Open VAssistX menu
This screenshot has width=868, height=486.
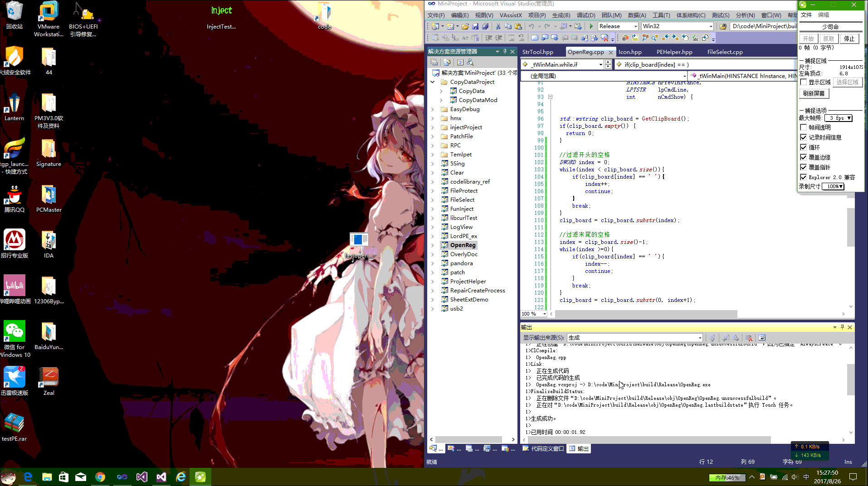coord(511,15)
